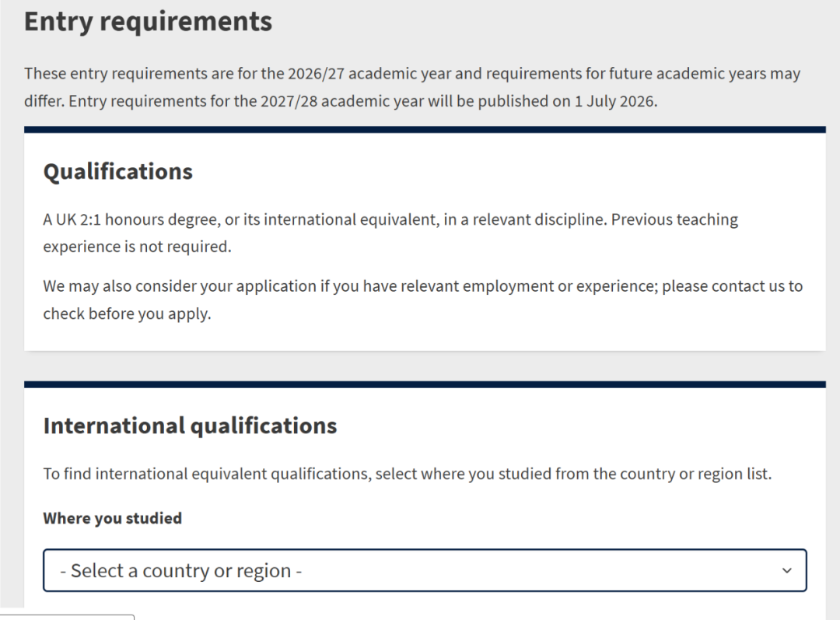Click the dark bar atop the Qualifications card
Viewport: 840px width, 620px height.
pyautogui.click(x=424, y=129)
